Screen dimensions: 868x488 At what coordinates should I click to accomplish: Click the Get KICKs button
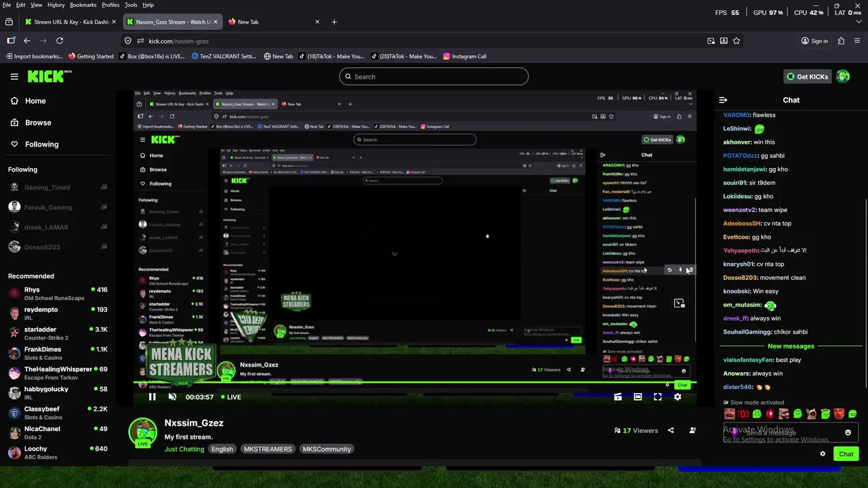[808, 77]
